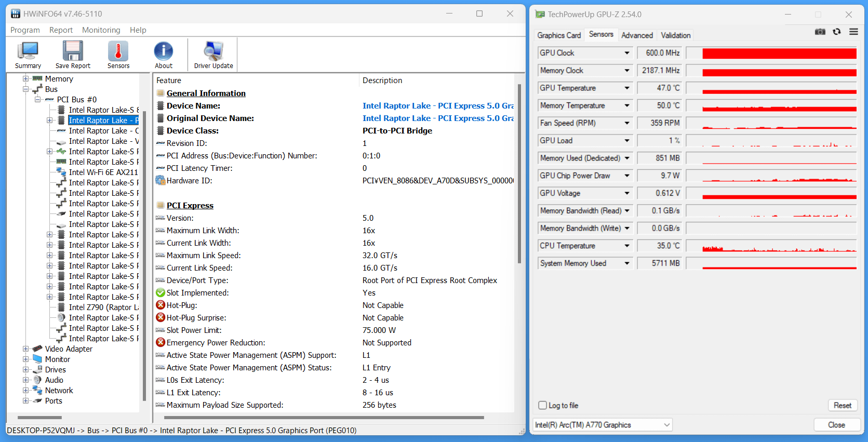Click the red X icon beside Hot-Plug:
Viewport: 868px width, 442px height.
[x=161, y=305]
